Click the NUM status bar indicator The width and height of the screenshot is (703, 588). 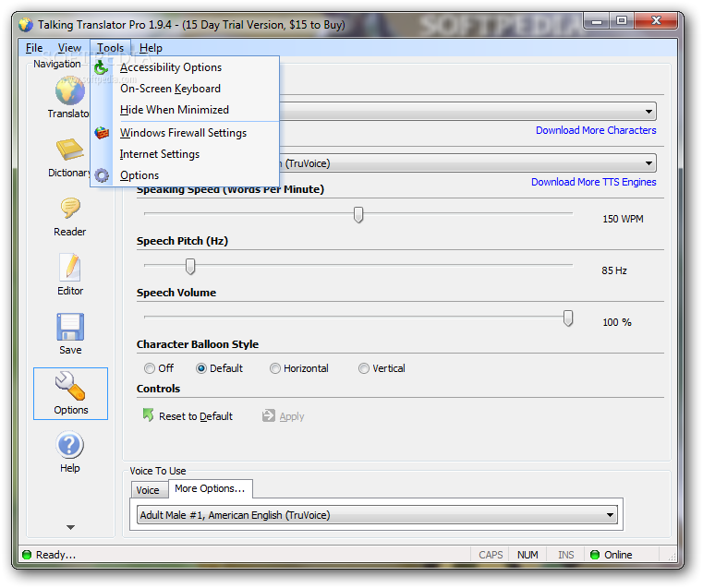point(527,555)
